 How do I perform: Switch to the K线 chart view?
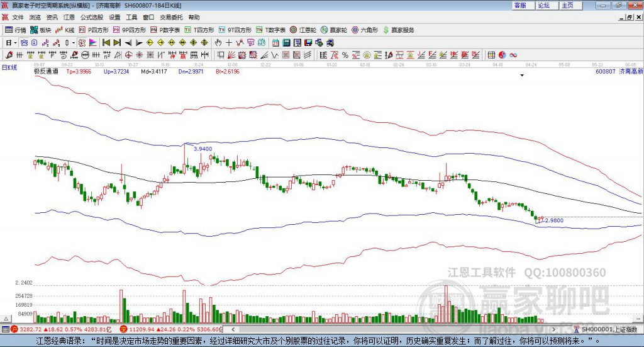65,30
